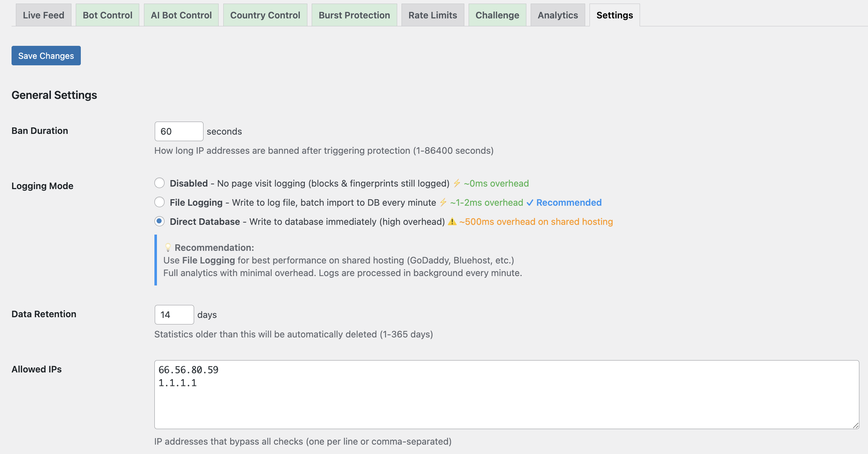Viewport: 868px width, 454px height.
Task: Select the Disabled logging mode radio
Action: (159, 183)
